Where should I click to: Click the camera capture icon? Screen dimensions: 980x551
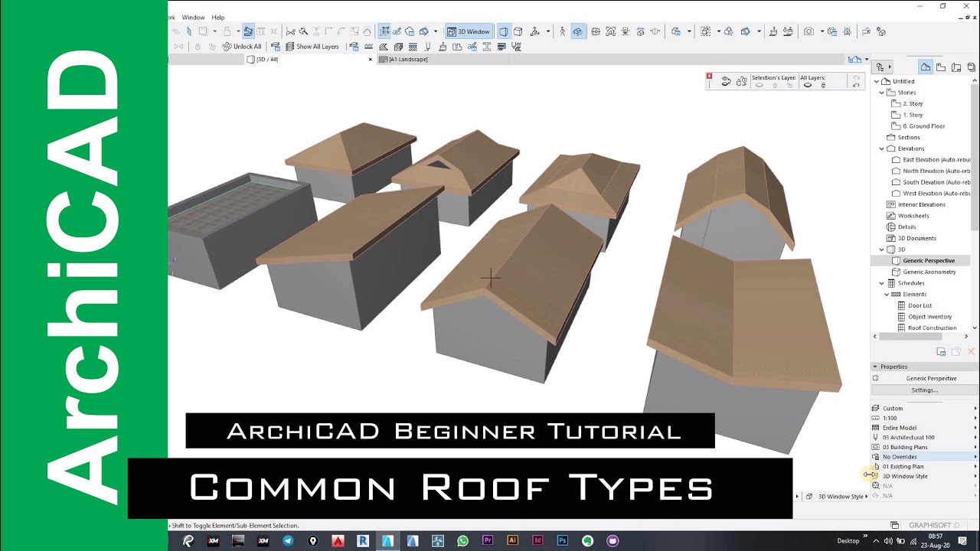(808, 31)
